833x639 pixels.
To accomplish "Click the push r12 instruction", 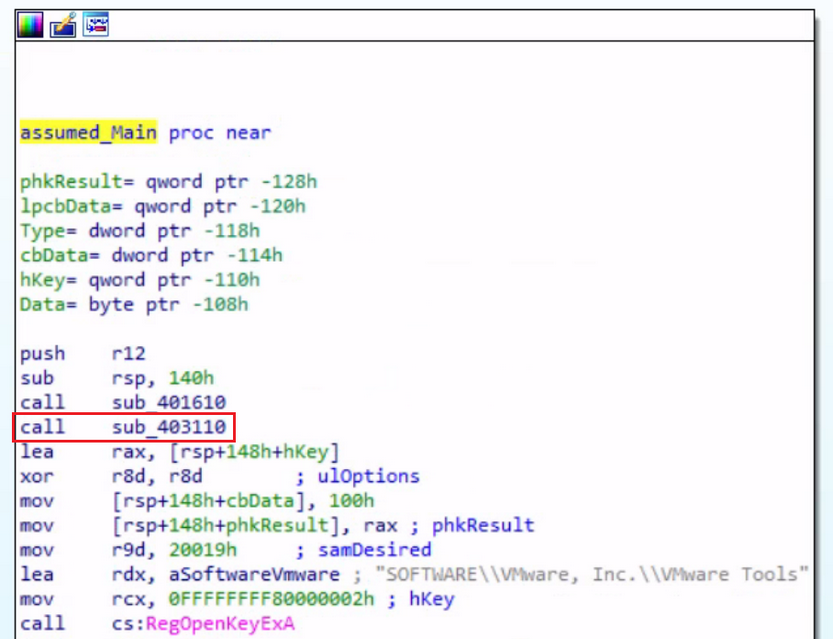I will click(83, 353).
